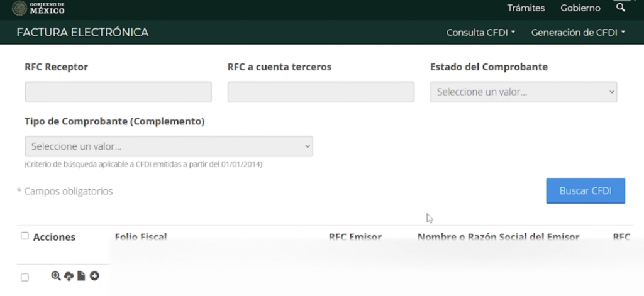
Task: Expand the Consulta CFDI menu
Action: [x=480, y=33]
